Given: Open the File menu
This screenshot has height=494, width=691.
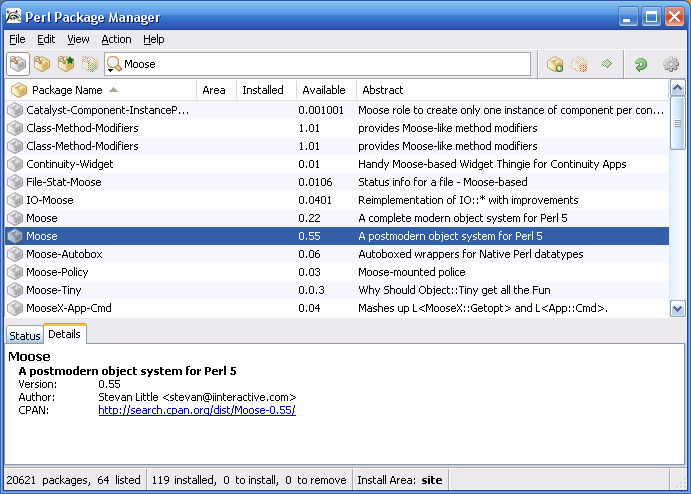Looking at the screenshot, I should click(17, 39).
